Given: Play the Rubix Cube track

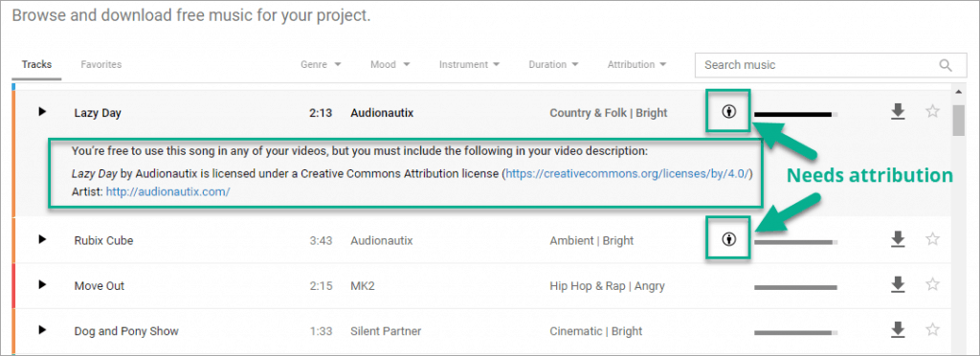Looking at the screenshot, I should pyautogui.click(x=42, y=239).
